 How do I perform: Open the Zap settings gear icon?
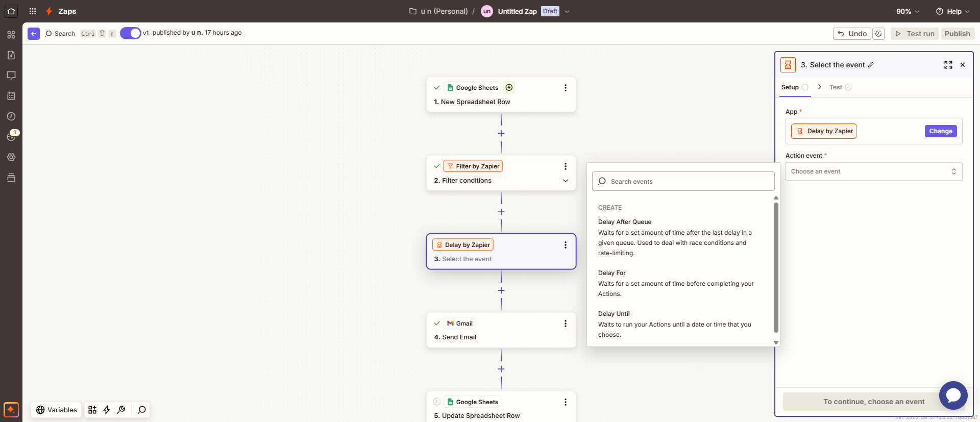11,157
